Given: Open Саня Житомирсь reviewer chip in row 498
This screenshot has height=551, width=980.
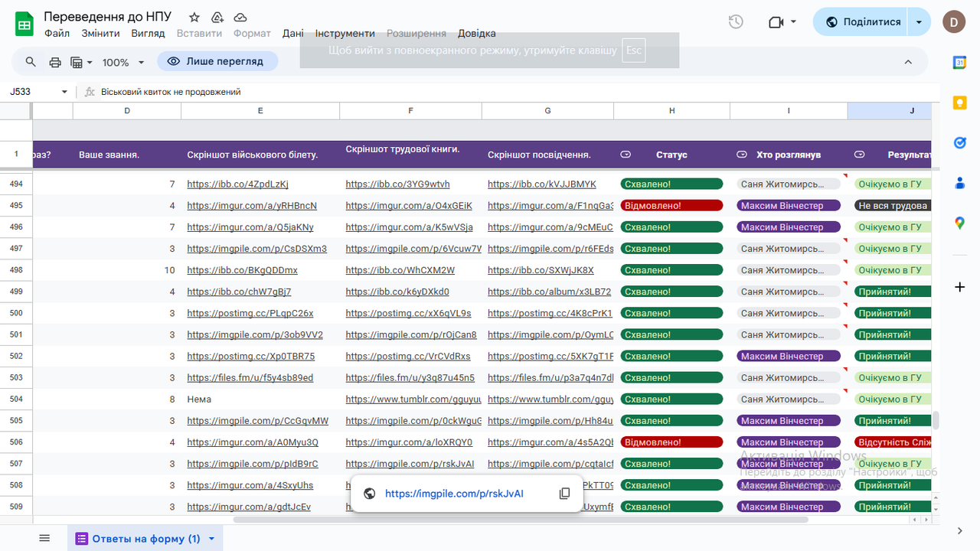Looking at the screenshot, I should click(x=789, y=269).
